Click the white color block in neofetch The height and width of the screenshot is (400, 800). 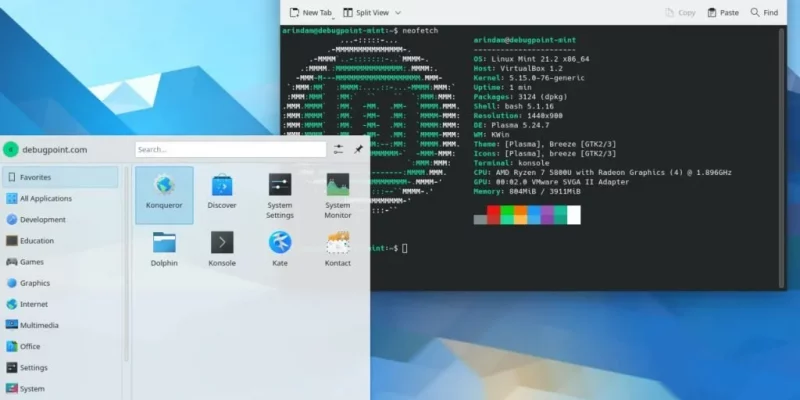573,215
